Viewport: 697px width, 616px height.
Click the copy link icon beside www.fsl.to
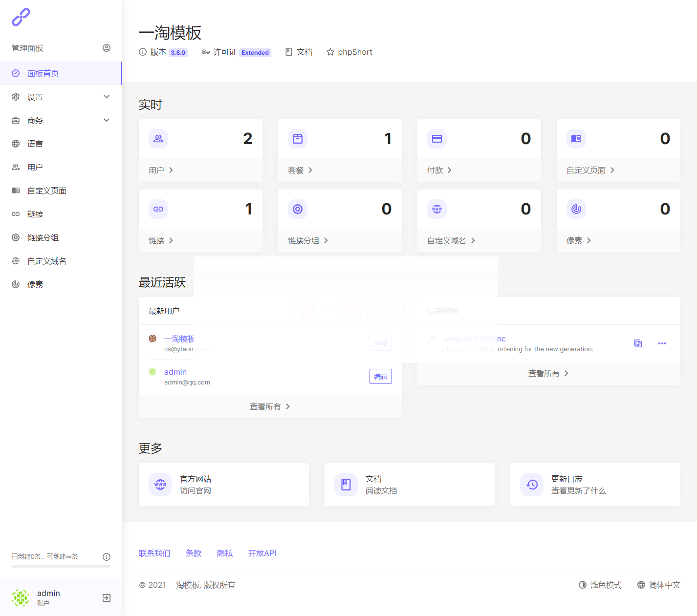coord(637,343)
